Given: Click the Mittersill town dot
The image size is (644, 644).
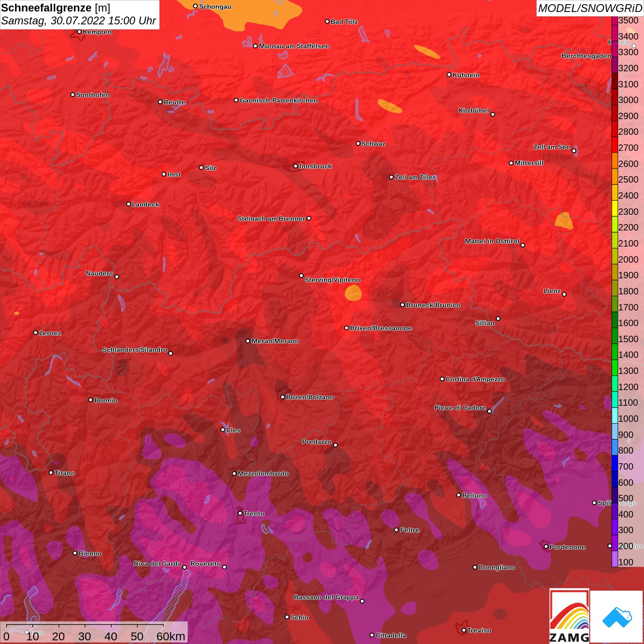Looking at the screenshot, I should [511, 163].
